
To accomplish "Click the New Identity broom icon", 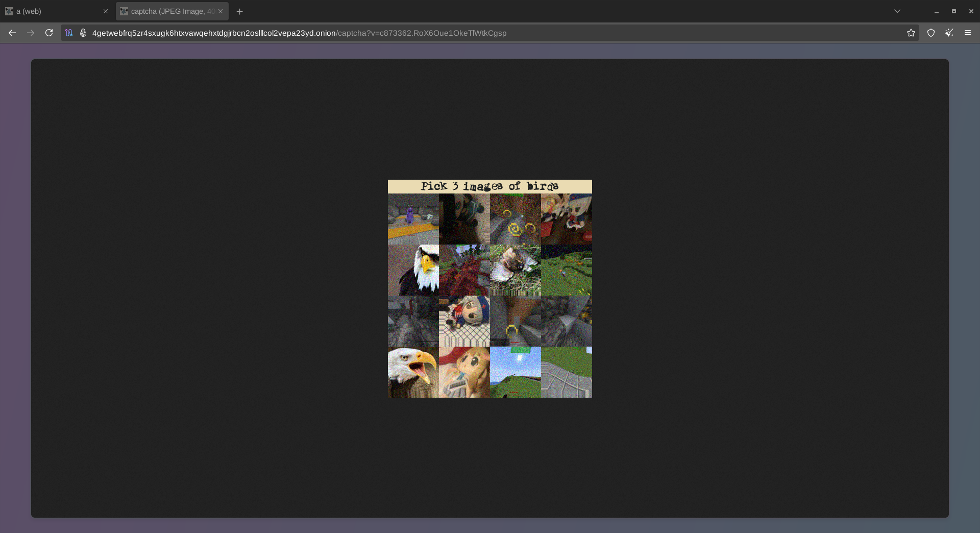I will point(949,33).
